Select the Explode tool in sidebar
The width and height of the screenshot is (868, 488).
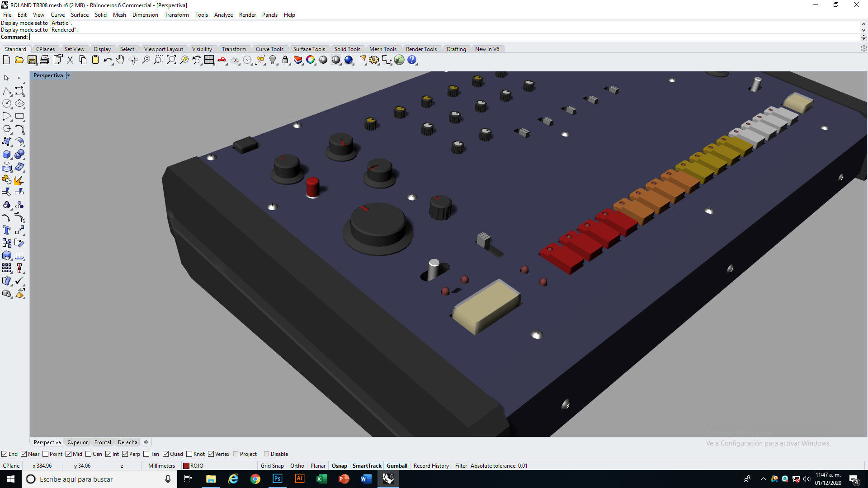[x=19, y=179]
